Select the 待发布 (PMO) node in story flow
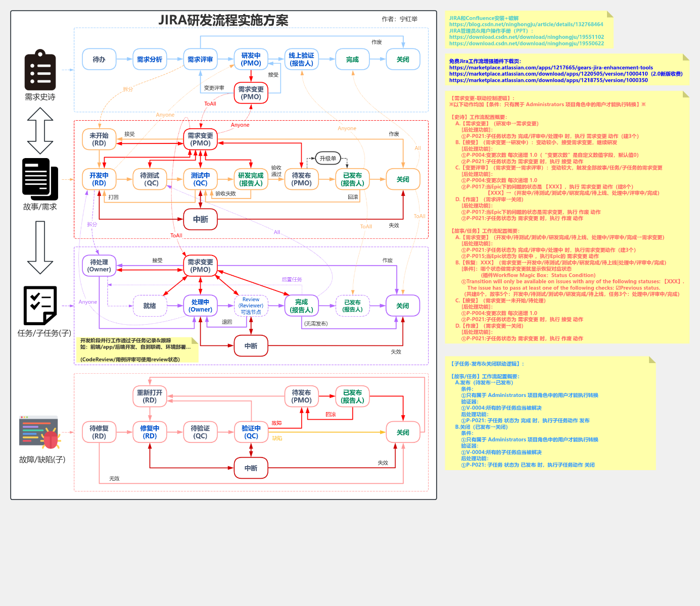The height and width of the screenshot is (606, 700). [x=302, y=179]
